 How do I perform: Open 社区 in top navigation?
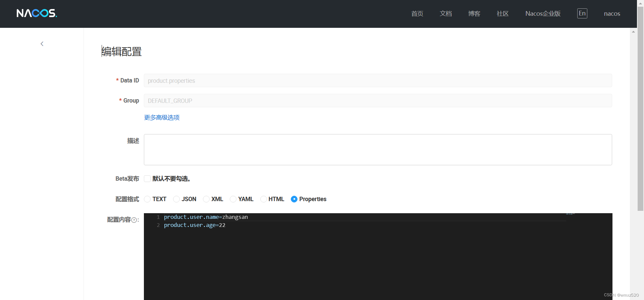pyautogui.click(x=503, y=14)
